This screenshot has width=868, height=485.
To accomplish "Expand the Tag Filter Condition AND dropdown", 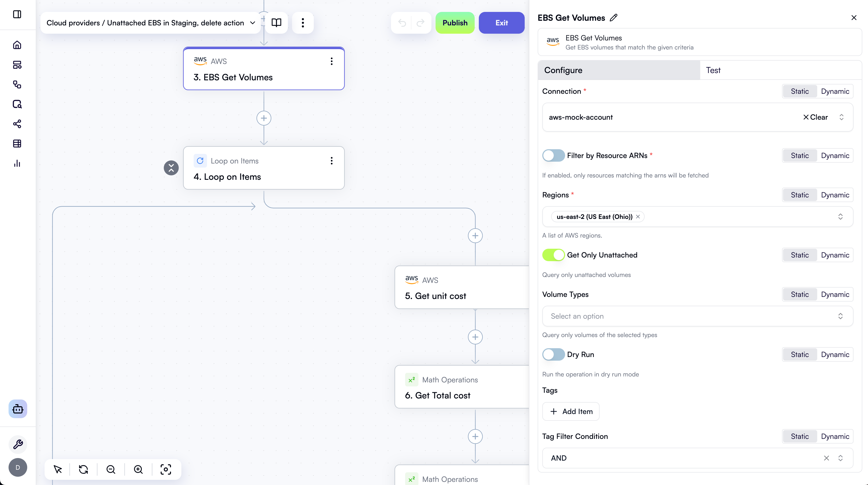I will (x=840, y=458).
